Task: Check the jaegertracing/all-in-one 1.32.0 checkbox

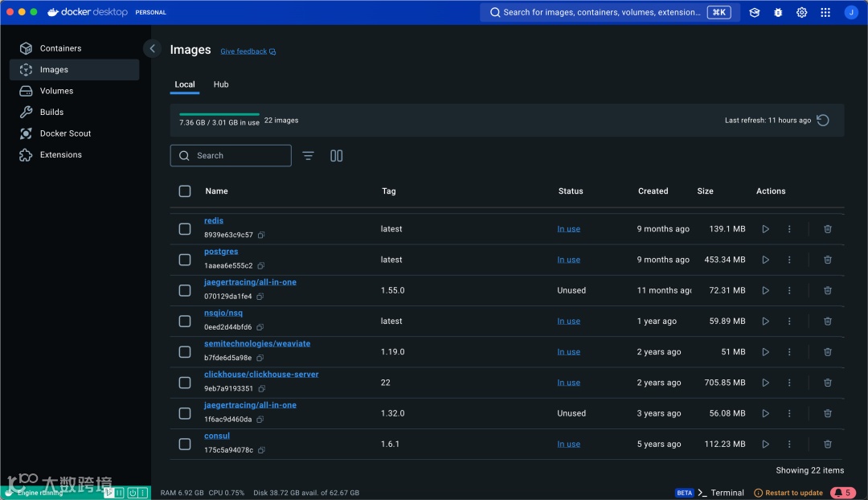Action: pyautogui.click(x=185, y=413)
